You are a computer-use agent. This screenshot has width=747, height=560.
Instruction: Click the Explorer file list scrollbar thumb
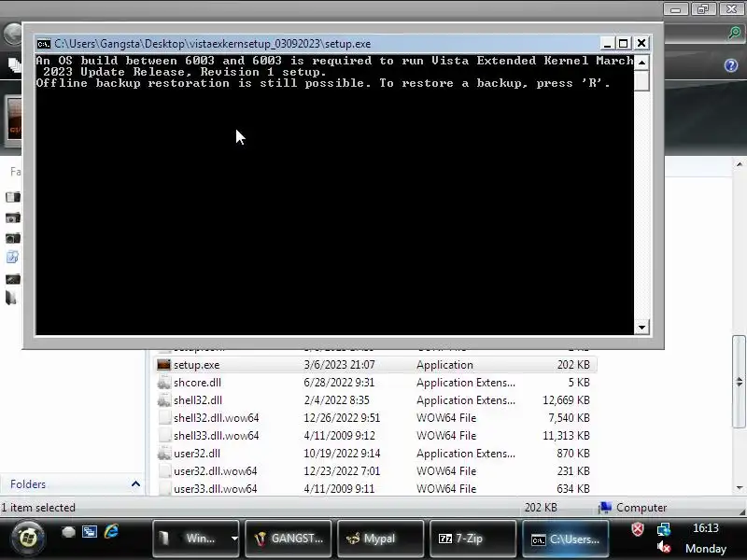[739, 382]
